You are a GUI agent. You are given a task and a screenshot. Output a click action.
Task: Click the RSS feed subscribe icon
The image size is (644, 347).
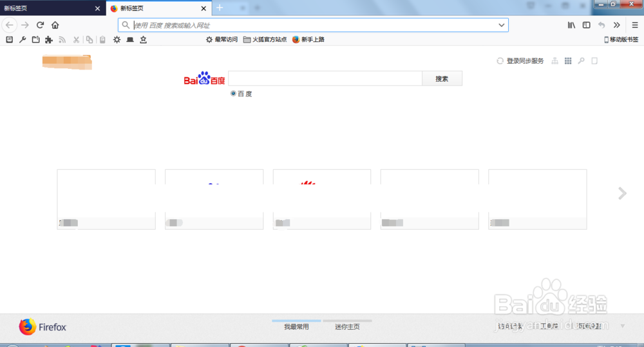tap(62, 39)
